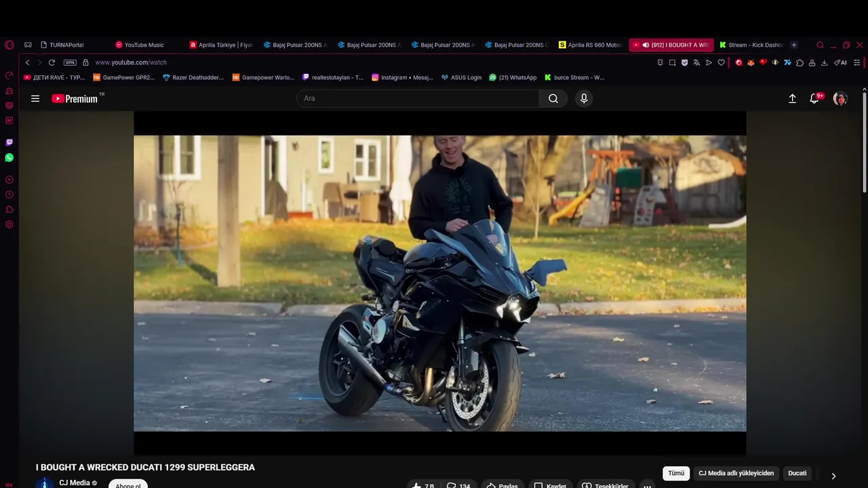The width and height of the screenshot is (868, 488).
Task: Go to YouTube Premium home logo
Action: coord(75,98)
